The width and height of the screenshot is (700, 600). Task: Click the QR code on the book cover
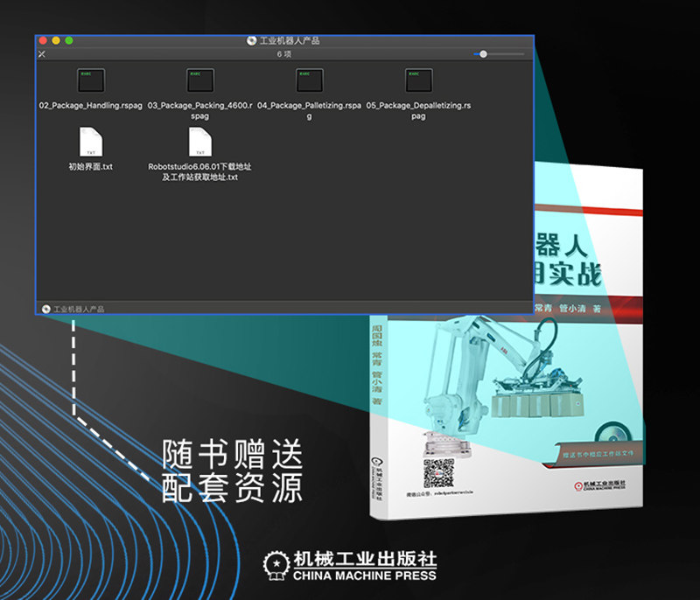(439, 473)
